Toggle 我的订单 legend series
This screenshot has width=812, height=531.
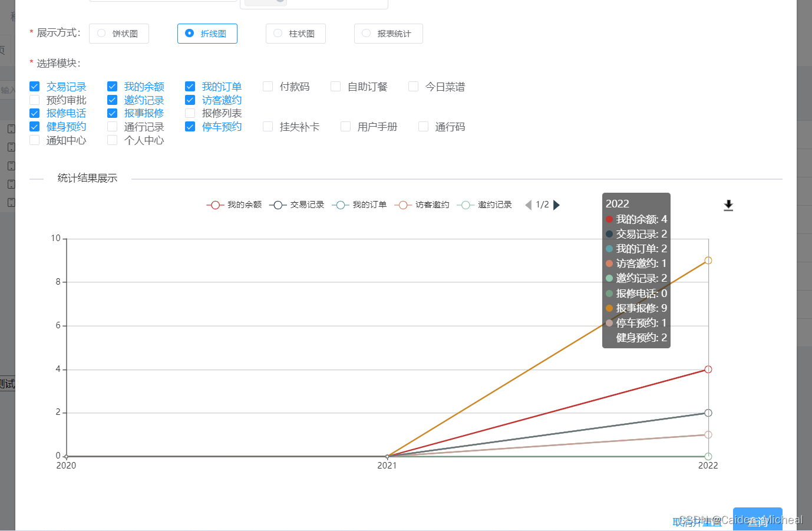click(x=359, y=205)
